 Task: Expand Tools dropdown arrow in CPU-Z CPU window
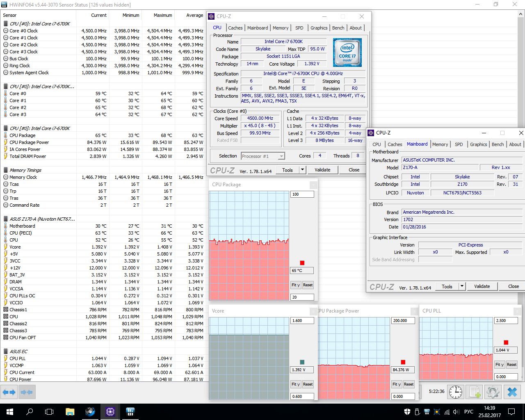pyautogui.click(x=302, y=170)
